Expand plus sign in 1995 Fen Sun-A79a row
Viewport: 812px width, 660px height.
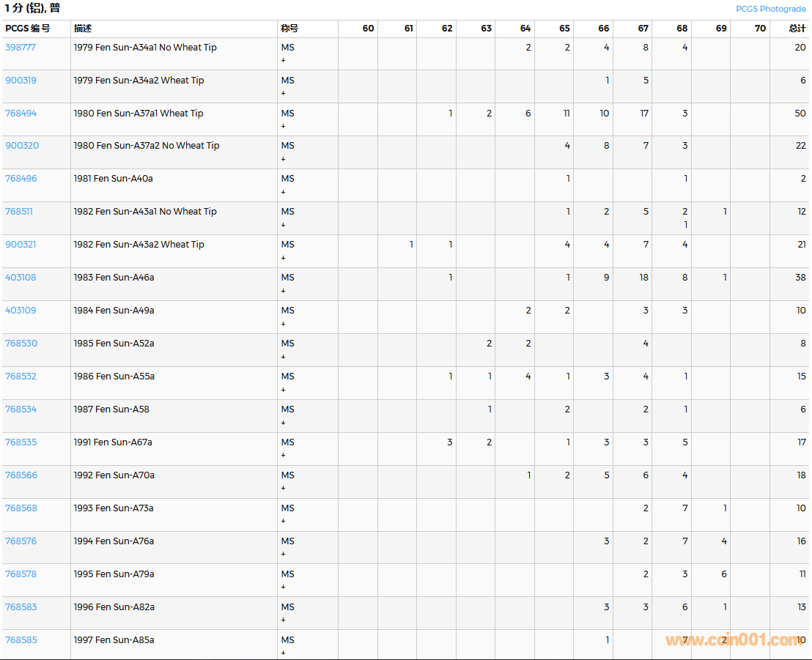point(284,587)
